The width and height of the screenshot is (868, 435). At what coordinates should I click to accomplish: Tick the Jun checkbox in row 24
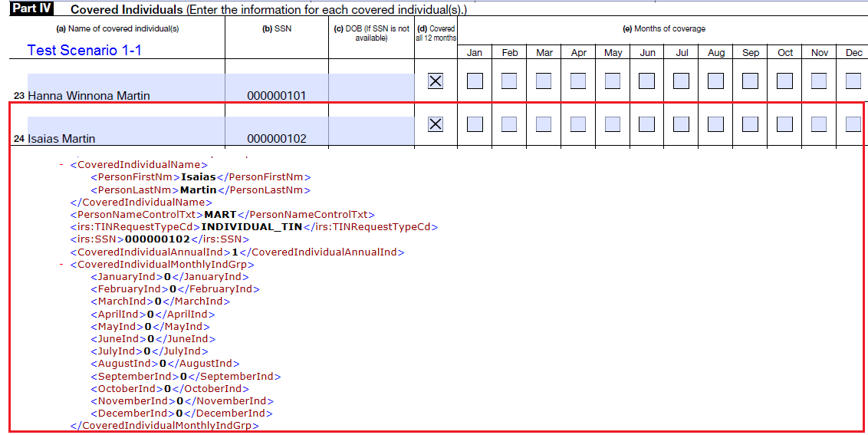[x=647, y=124]
